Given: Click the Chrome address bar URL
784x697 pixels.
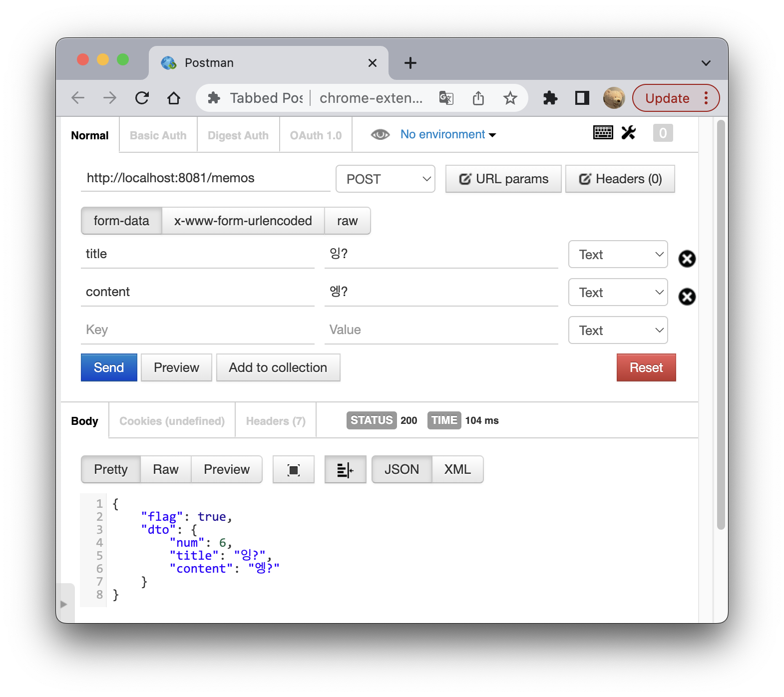Looking at the screenshot, I should click(x=371, y=98).
